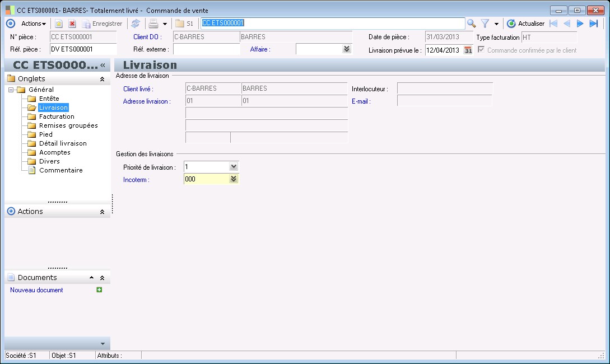The width and height of the screenshot is (610, 364).
Task: Select the Facturation tab in tree
Action: (57, 116)
